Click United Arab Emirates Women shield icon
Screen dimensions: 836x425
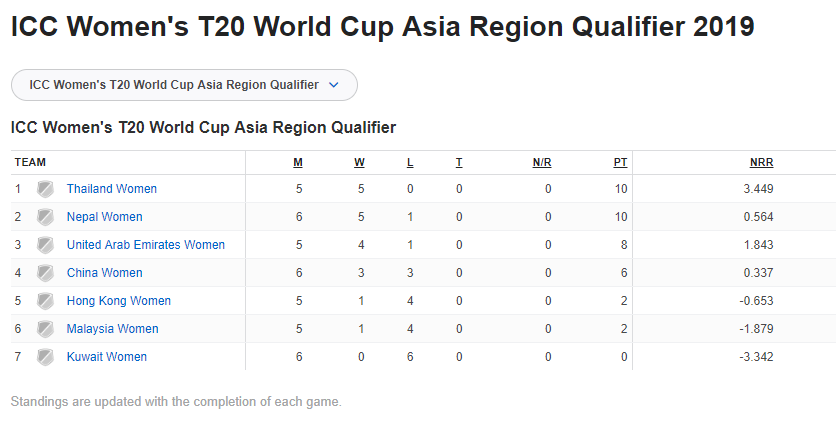point(45,245)
